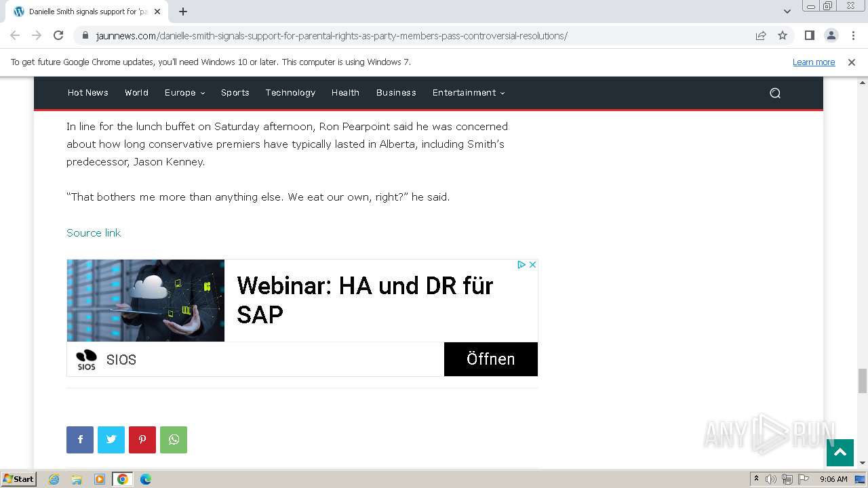
Task: Launch Windows Media Player from taskbar
Action: pyautogui.click(x=100, y=479)
